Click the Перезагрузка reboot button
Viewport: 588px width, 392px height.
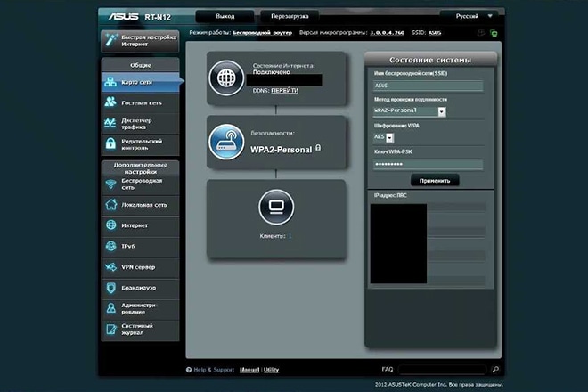290,16
